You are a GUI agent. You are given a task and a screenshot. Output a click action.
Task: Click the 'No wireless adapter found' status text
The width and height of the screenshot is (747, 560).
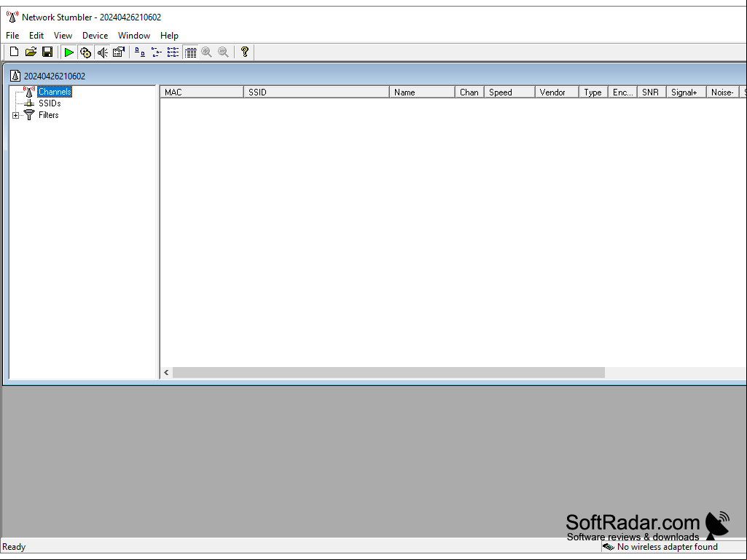(x=667, y=547)
